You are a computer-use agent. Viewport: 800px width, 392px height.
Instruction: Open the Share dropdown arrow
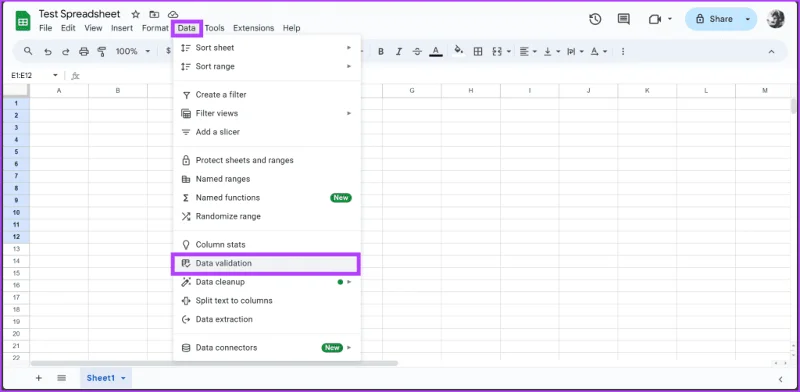[748, 19]
